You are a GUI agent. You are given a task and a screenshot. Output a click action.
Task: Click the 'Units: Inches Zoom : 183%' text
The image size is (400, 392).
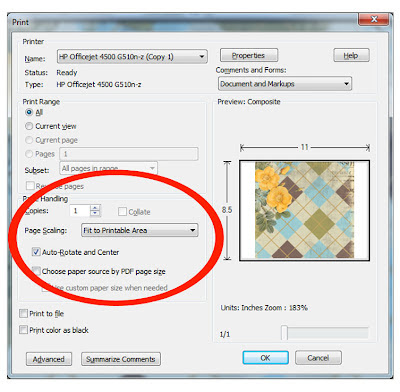point(264,308)
